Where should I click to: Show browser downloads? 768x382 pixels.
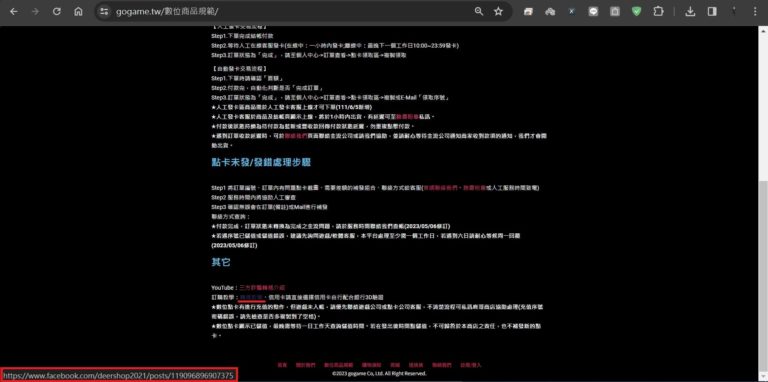[x=690, y=12]
